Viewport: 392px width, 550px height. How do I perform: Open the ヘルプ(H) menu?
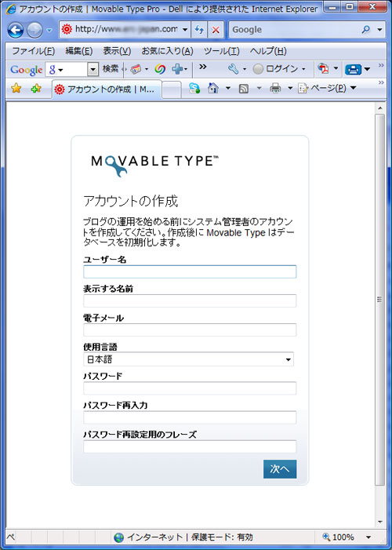click(x=268, y=51)
